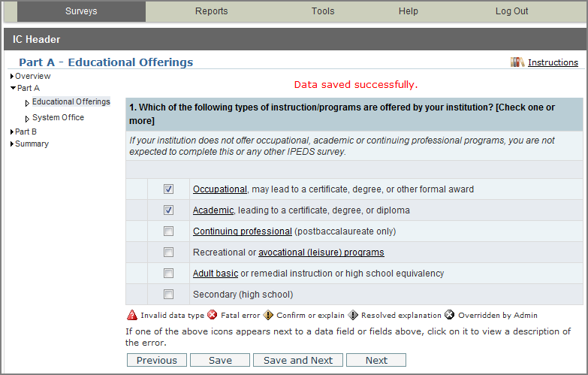Click the Overridden by Admin icon

(x=450, y=316)
